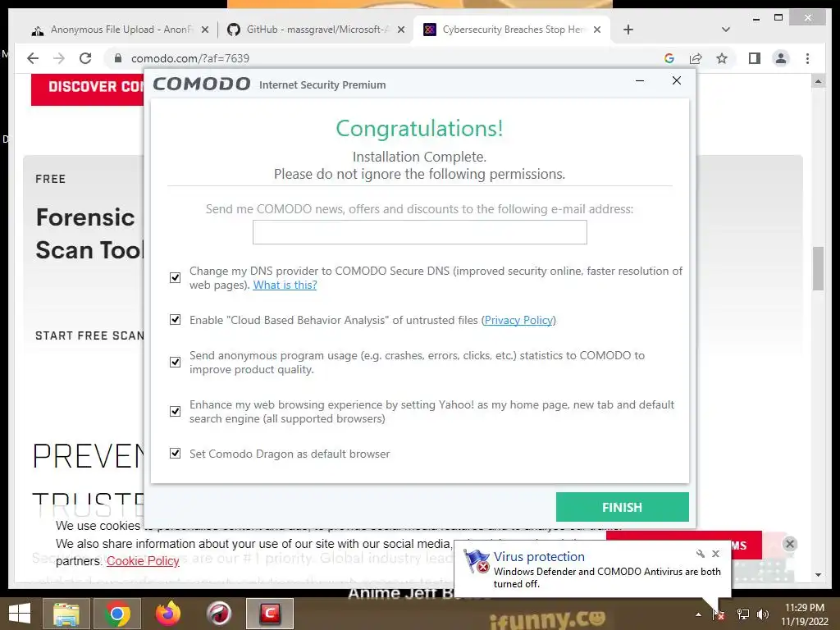Image resolution: width=840 pixels, height=630 pixels.
Task: Uncheck Change my DNS provider option
Action: pyautogui.click(x=176, y=277)
